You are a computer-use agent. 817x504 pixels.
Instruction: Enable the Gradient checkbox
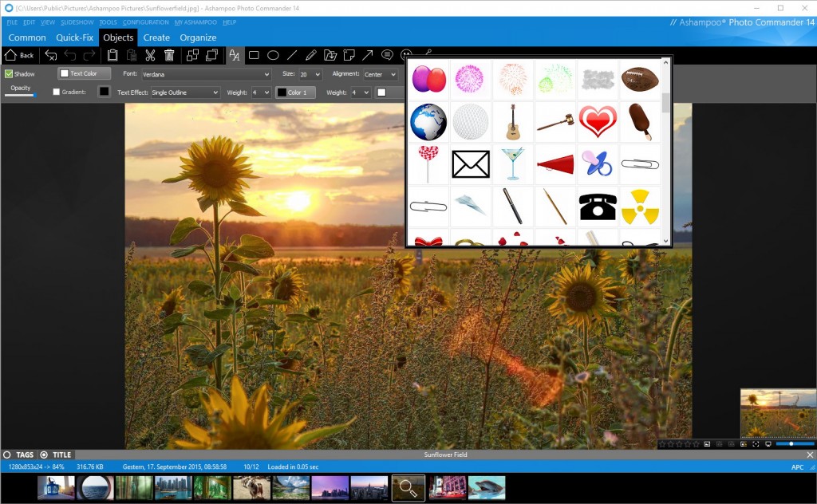point(57,93)
